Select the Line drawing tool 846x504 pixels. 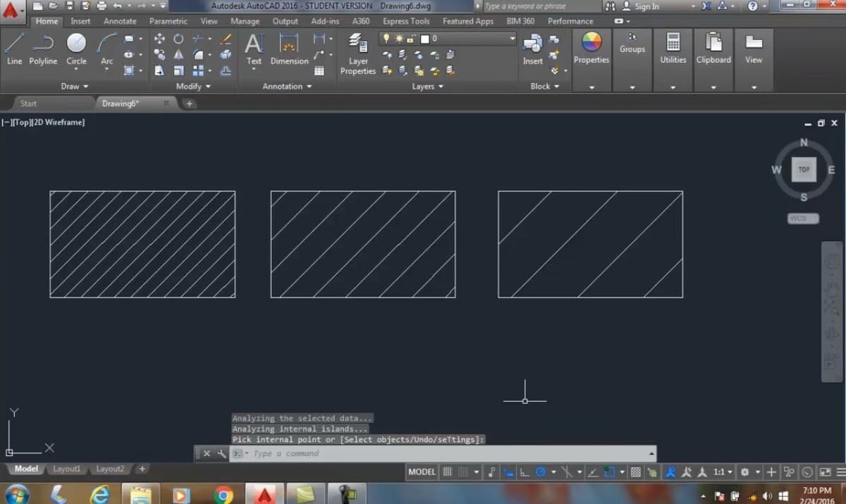[14, 49]
